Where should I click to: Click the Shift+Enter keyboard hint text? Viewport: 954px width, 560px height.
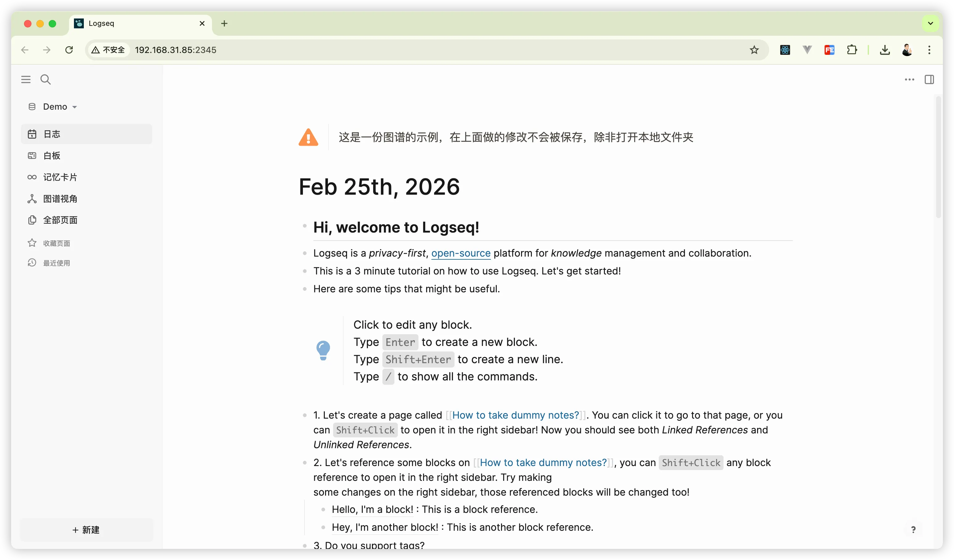[418, 359]
